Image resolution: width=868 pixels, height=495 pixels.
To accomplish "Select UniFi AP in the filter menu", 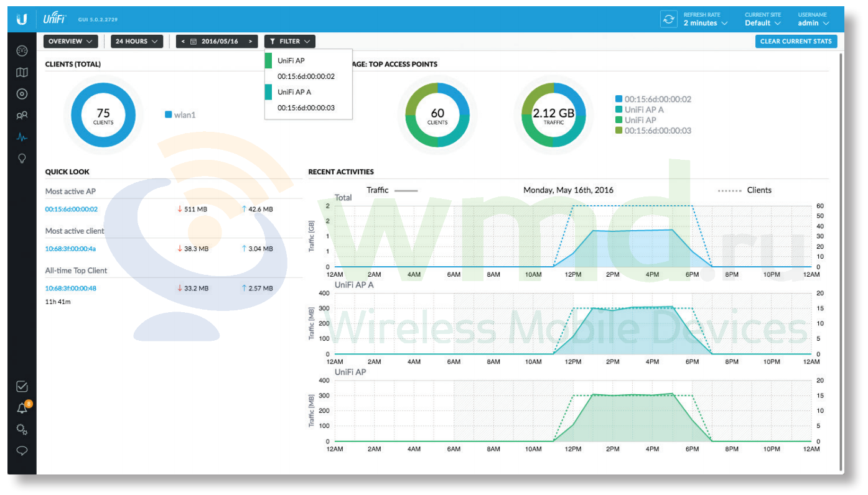I will 309,60.
